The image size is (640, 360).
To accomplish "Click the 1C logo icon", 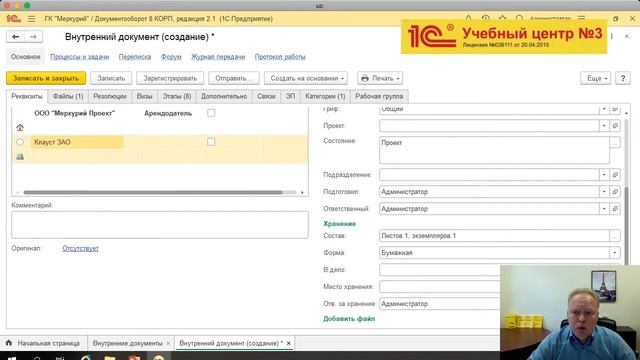I will 13,19.
